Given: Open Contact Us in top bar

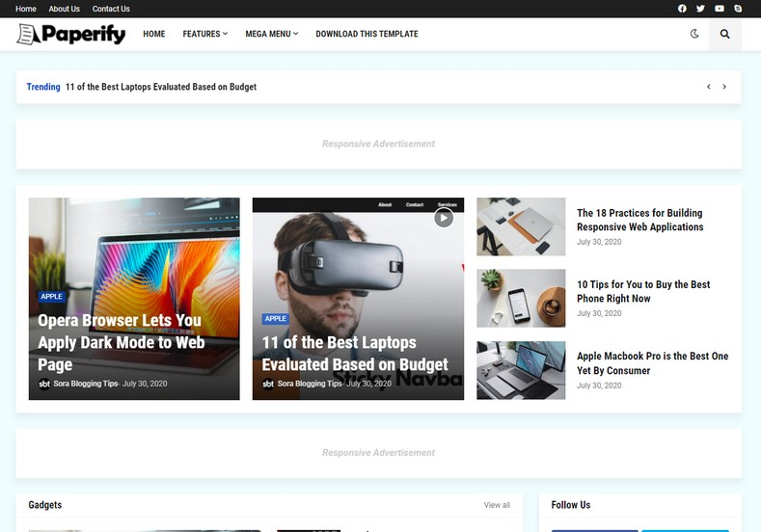Looking at the screenshot, I should (111, 9).
